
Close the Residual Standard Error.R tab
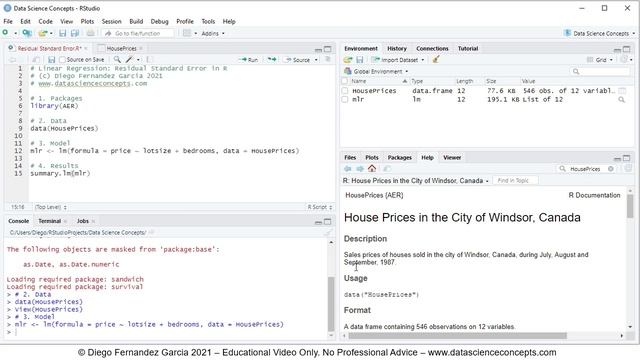86,48
